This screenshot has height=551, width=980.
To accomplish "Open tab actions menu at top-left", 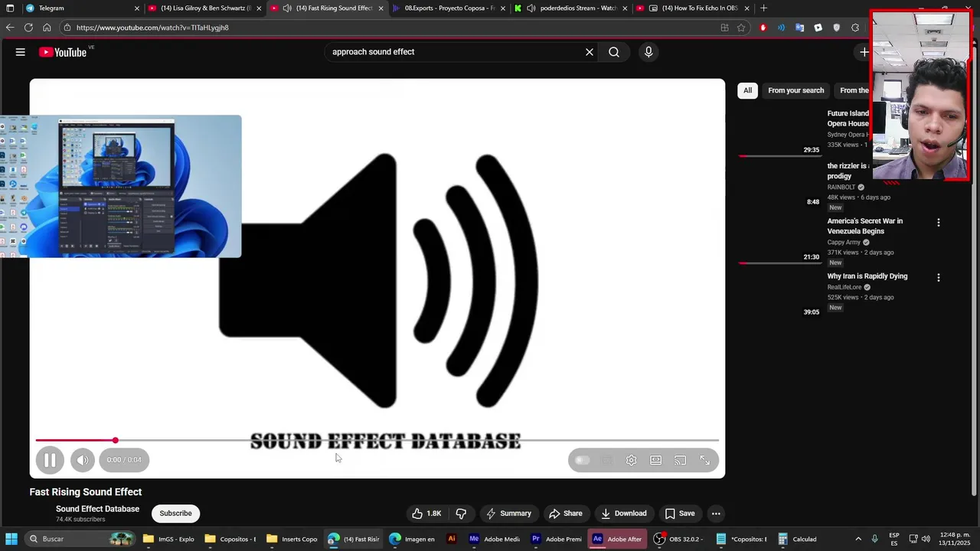I will click(x=9, y=8).
